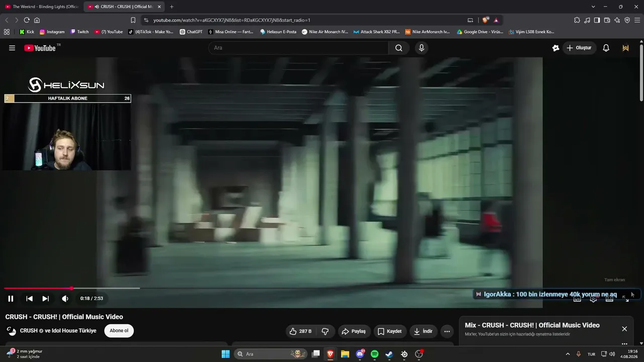
Task: Open the ChatGPT bookmark
Action: pyautogui.click(x=191, y=32)
